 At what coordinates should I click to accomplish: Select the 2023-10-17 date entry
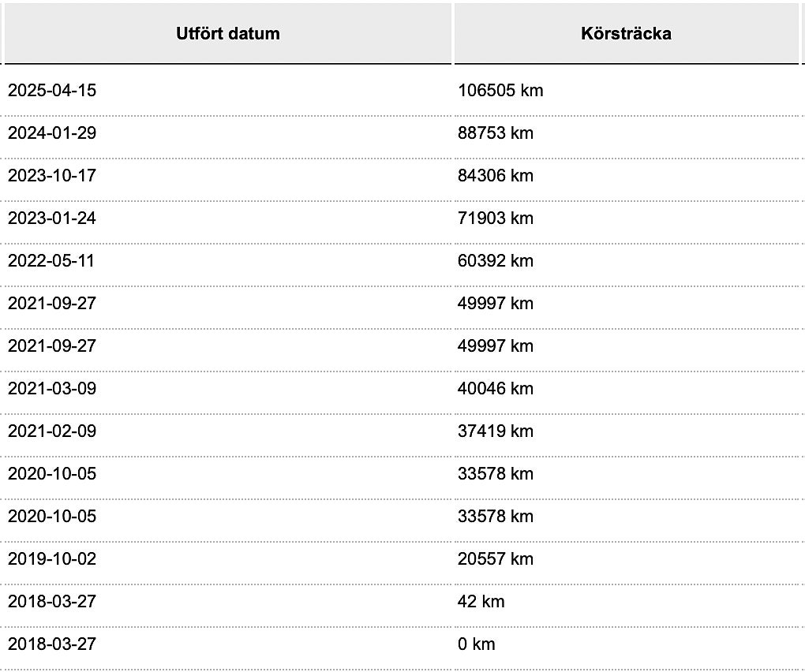point(52,176)
